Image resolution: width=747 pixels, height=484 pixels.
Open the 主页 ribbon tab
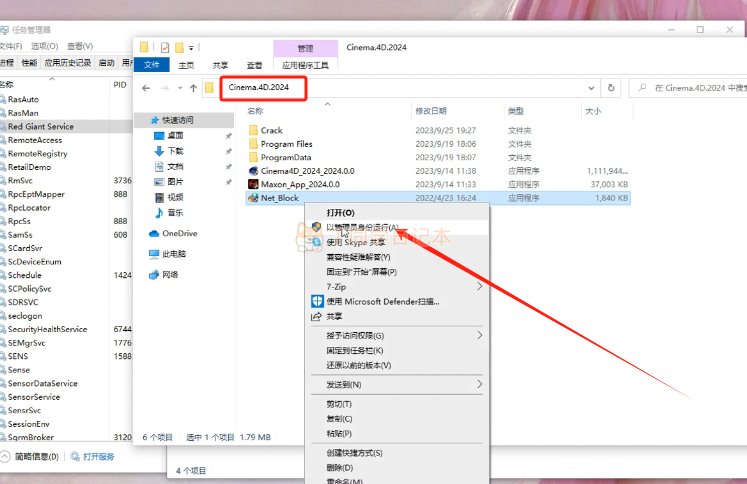[x=186, y=65]
